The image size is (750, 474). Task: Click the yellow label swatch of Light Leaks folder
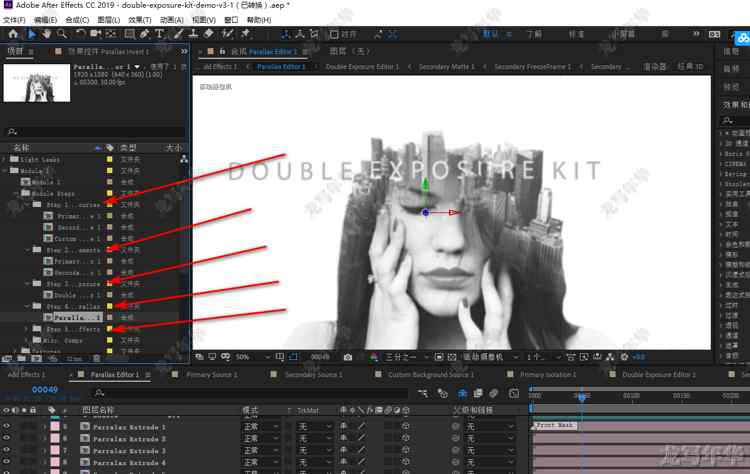coord(110,159)
